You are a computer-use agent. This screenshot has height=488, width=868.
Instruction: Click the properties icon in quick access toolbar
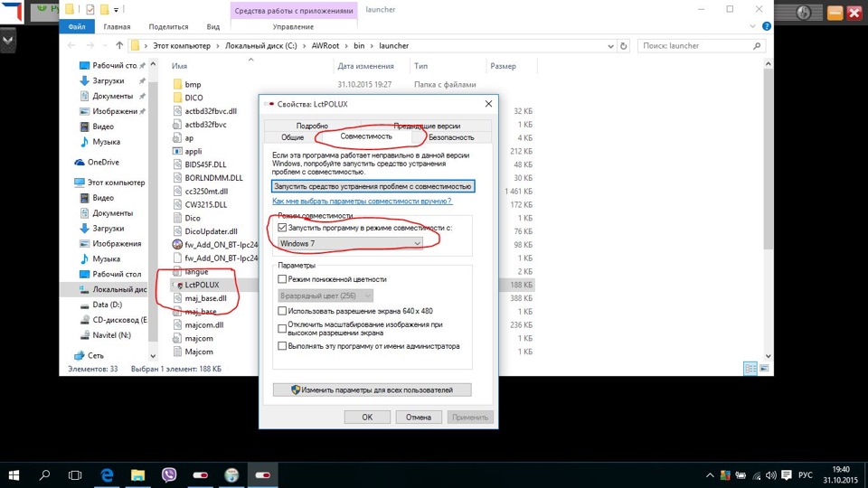coord(90,9)
